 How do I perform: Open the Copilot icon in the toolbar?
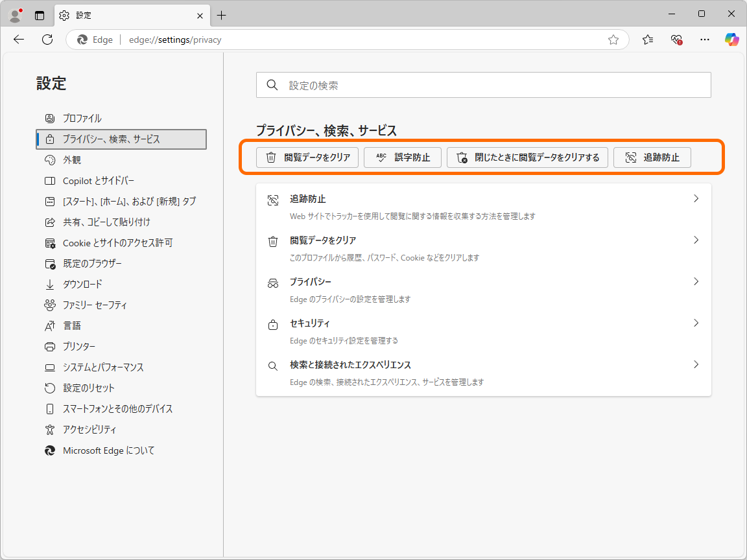click(731, 40)
